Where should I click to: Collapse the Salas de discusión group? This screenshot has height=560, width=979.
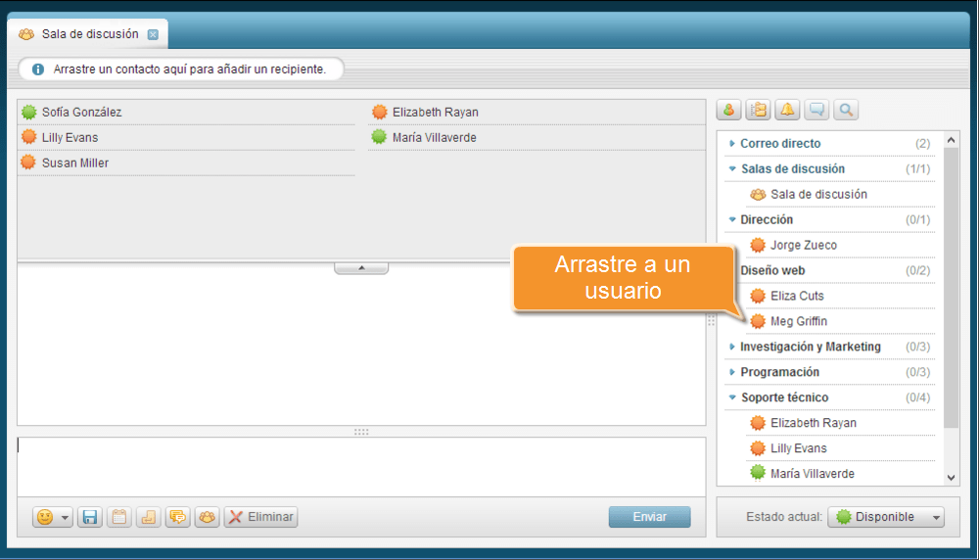click(731, 168)
